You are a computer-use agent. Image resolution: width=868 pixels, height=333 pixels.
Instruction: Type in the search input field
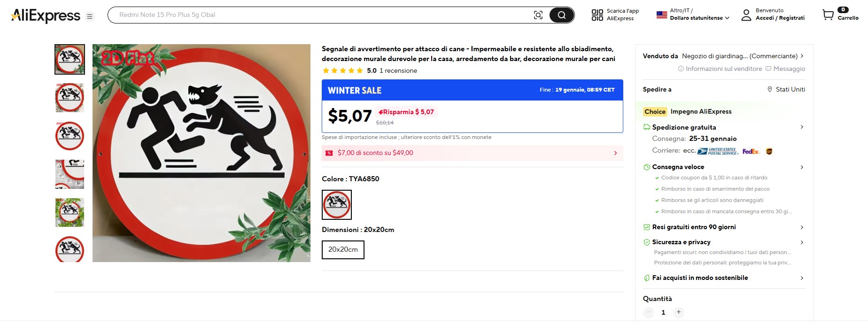coord(319,15)
